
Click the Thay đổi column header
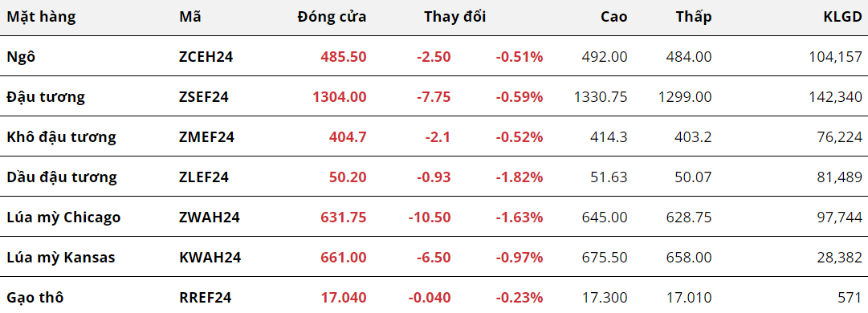tap(455, 17)
